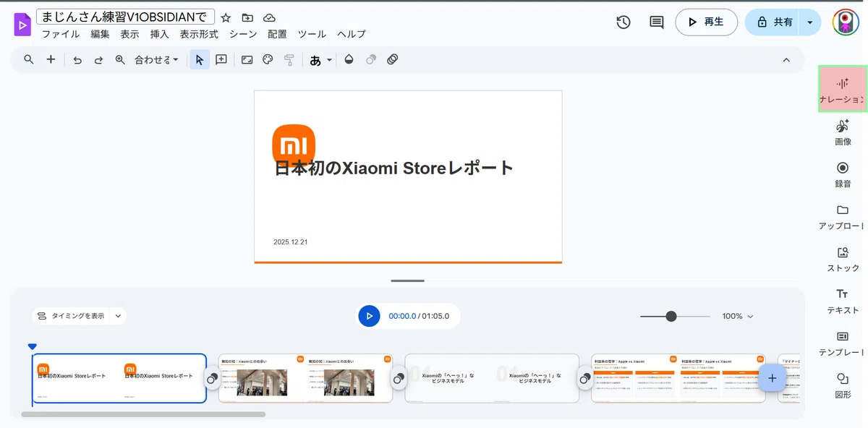Image resolution: width=868 pixels, height=428 pixels.
Task: Select the zoom magnifier tool
Action: [x=120, y=60]
